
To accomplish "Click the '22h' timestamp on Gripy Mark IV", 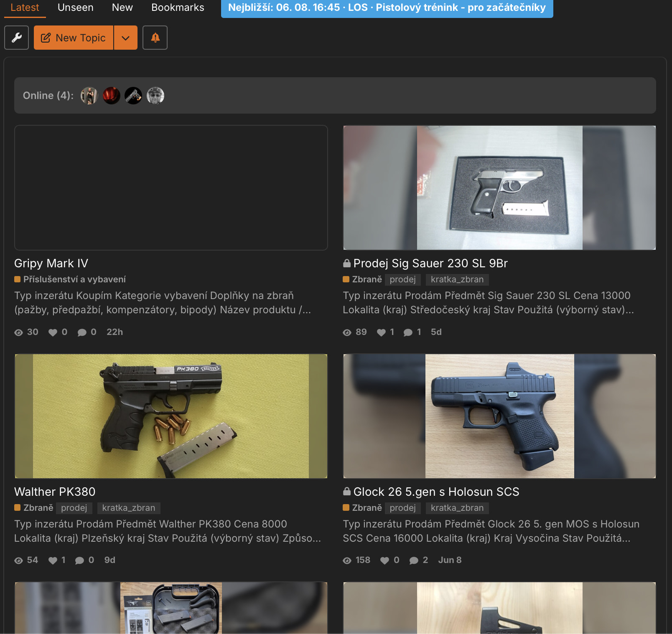I will point(115,332).
